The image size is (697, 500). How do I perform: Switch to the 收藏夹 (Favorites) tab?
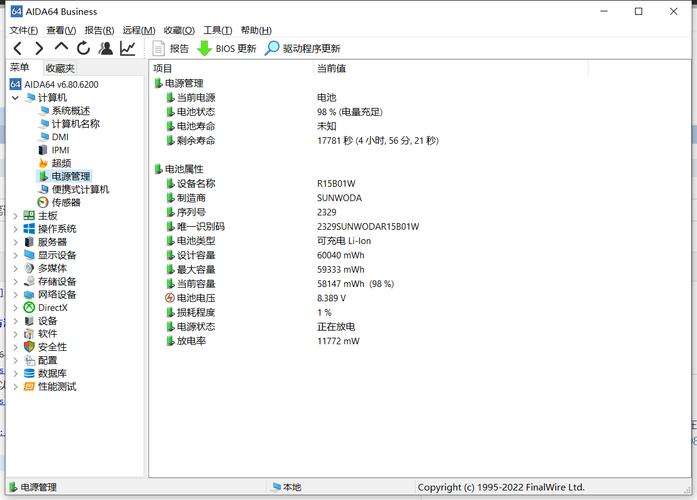click(60, 68)
